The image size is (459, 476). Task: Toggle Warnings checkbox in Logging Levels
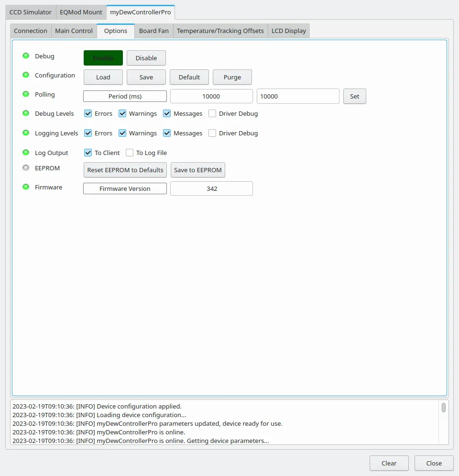122,133
